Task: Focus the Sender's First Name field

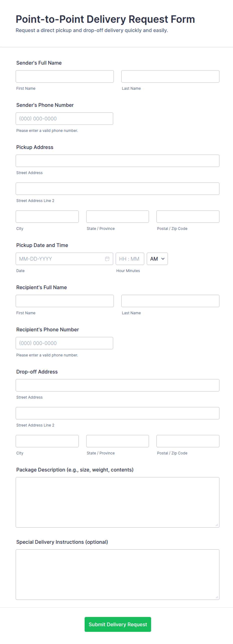Action: click(x=65, y=76)
